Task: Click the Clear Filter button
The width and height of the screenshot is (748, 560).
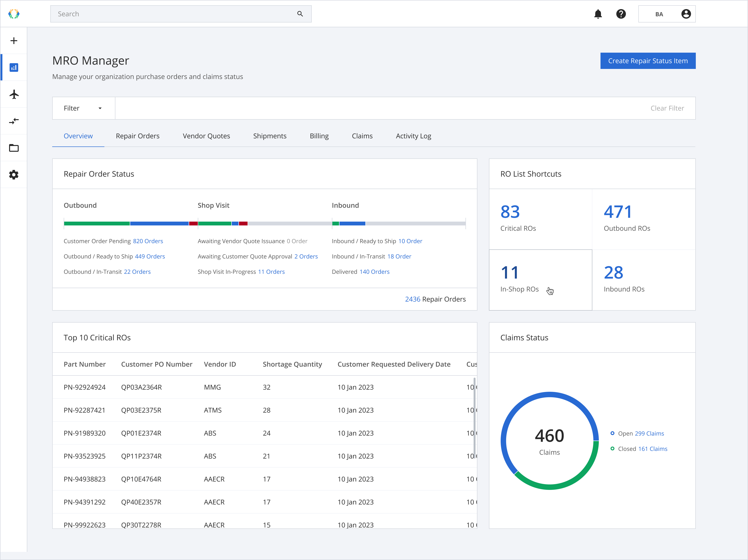Action: [x=667, y=108]
